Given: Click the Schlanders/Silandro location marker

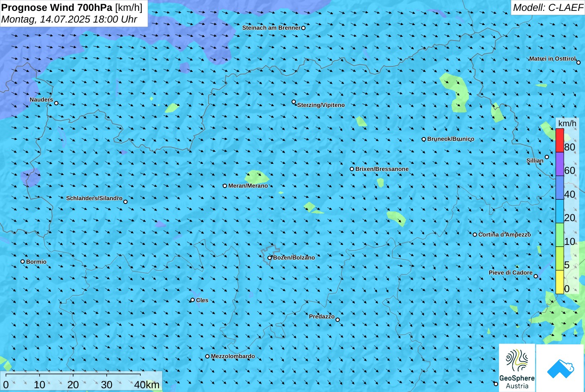Looking at the screenshot, I should [125, 202].
